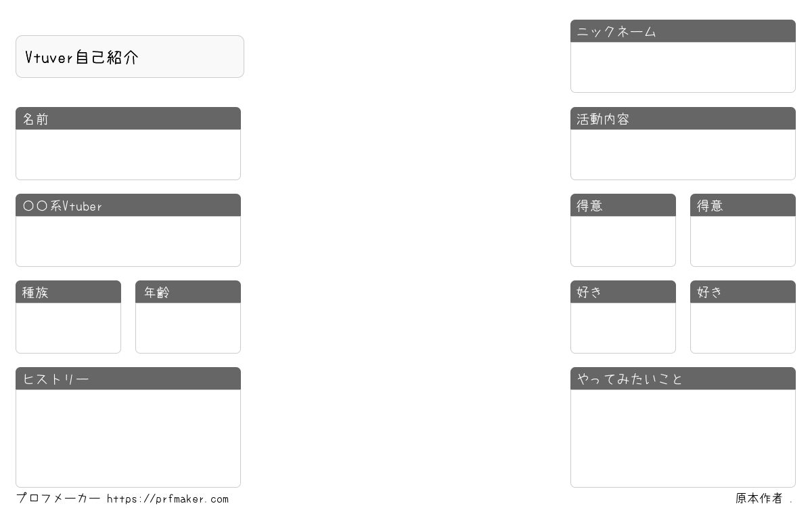Click the プロフメーカー footer text
The width and height of the screenshot is (812, 508).
point(58,499)
